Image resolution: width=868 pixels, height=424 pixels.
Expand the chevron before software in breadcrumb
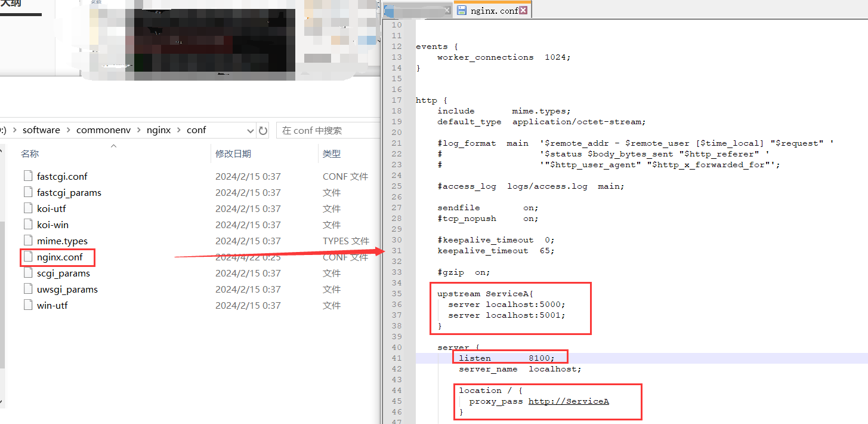coord(14,130)
